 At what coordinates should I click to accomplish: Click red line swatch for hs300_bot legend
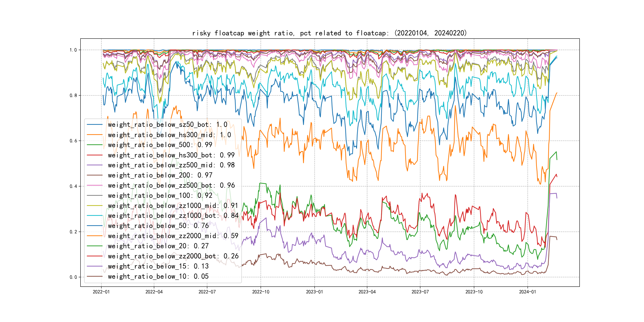(x=94, y=155)
